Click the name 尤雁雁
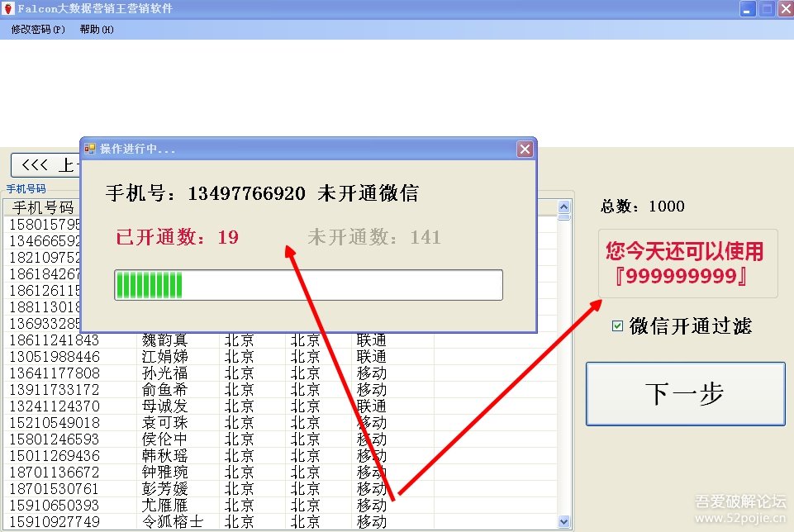 point(164,506)
